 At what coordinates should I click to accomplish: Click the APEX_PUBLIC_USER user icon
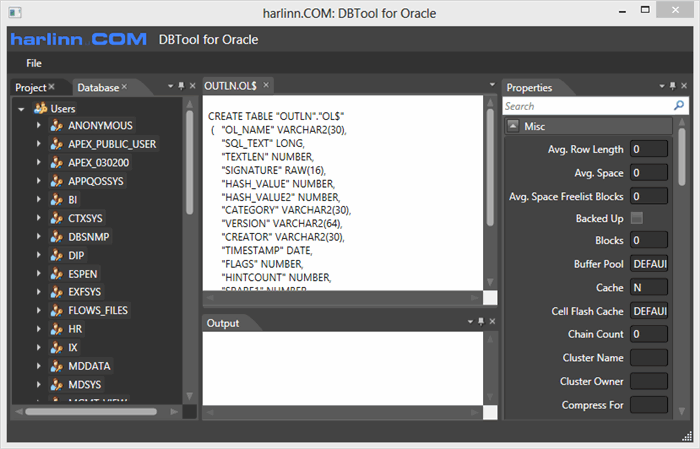click(x=57, y=144)
